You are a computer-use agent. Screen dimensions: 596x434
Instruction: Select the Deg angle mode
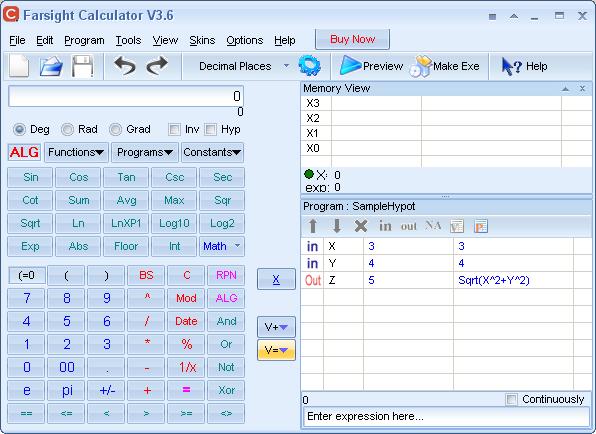(19, 130)
